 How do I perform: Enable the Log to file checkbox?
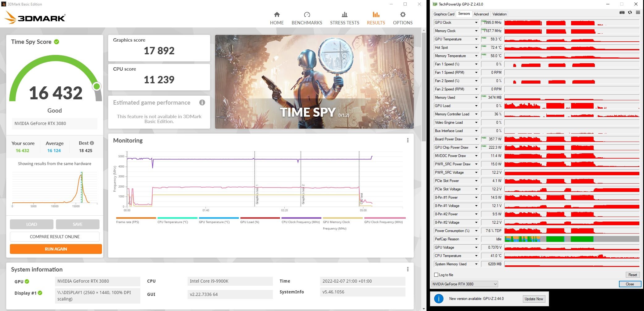click(436, 275)
